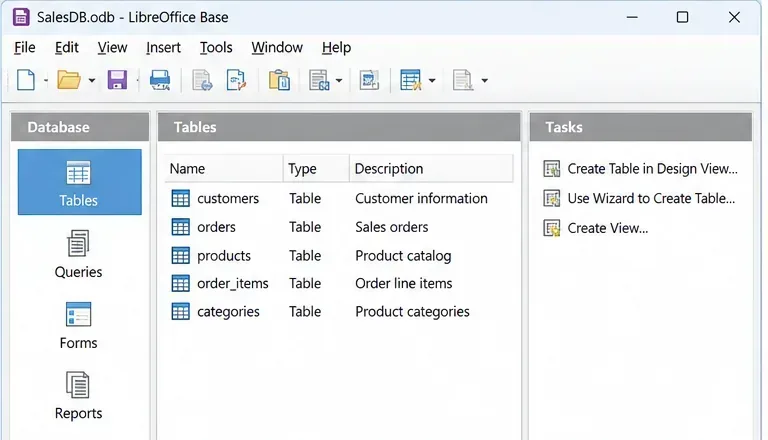Maximize the LibreOffice Base window

(682, 17)
